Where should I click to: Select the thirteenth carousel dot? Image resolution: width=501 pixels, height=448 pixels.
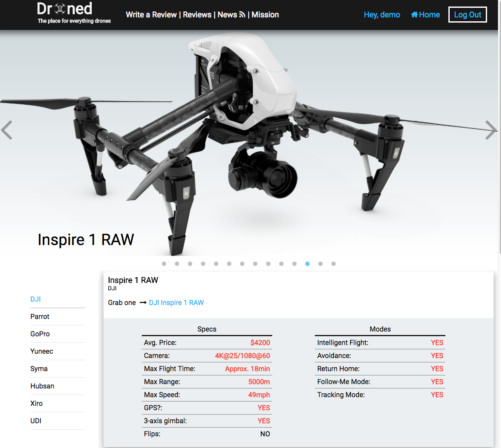pos(321,264)
